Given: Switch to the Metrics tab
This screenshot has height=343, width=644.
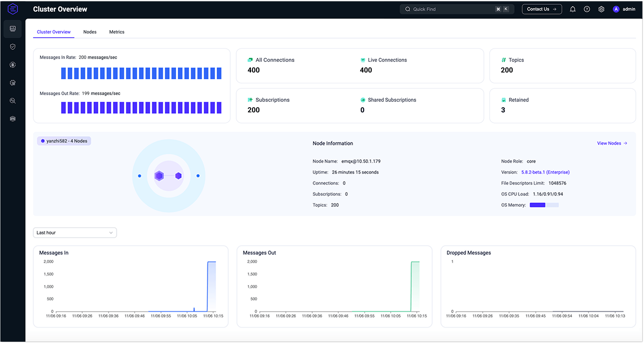Looking at the screenshot, I should point(116,32).
